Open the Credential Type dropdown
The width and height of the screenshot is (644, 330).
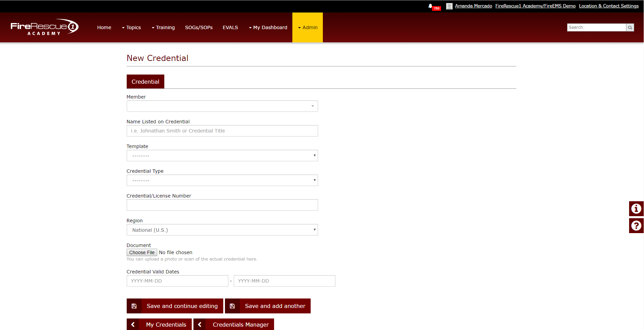coord(222,180)
